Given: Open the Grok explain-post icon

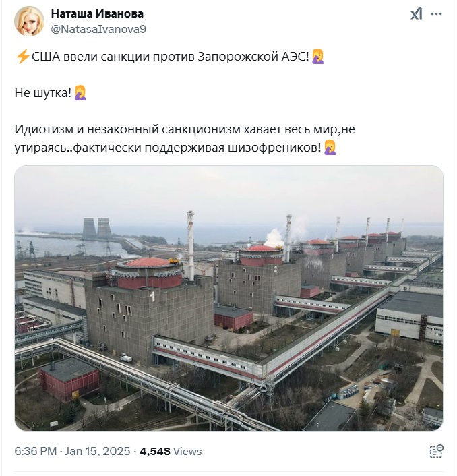Looking at the screenshot, I should (x=416, y=13).
